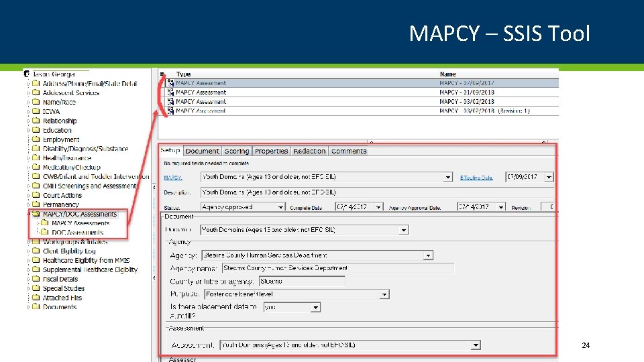Click the icon of the Revision 1 row
The image size is (644, 362).
[x=170, y=111]
